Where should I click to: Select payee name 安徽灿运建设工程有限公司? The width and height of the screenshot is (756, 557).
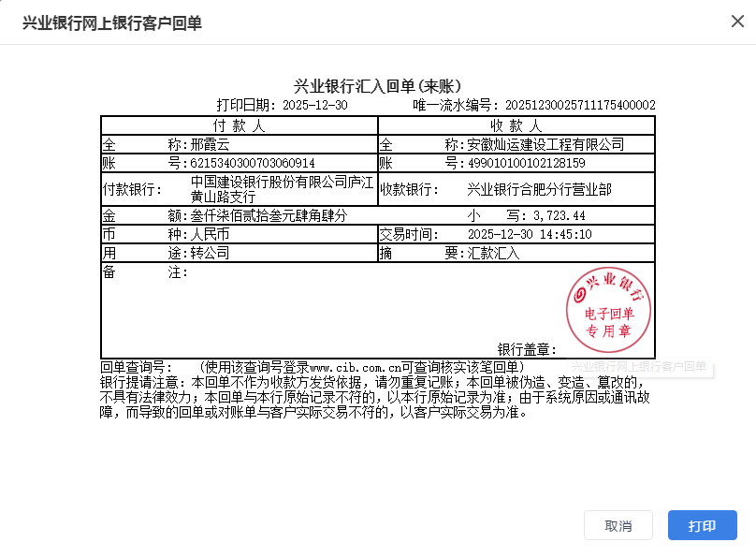point(545,145)
